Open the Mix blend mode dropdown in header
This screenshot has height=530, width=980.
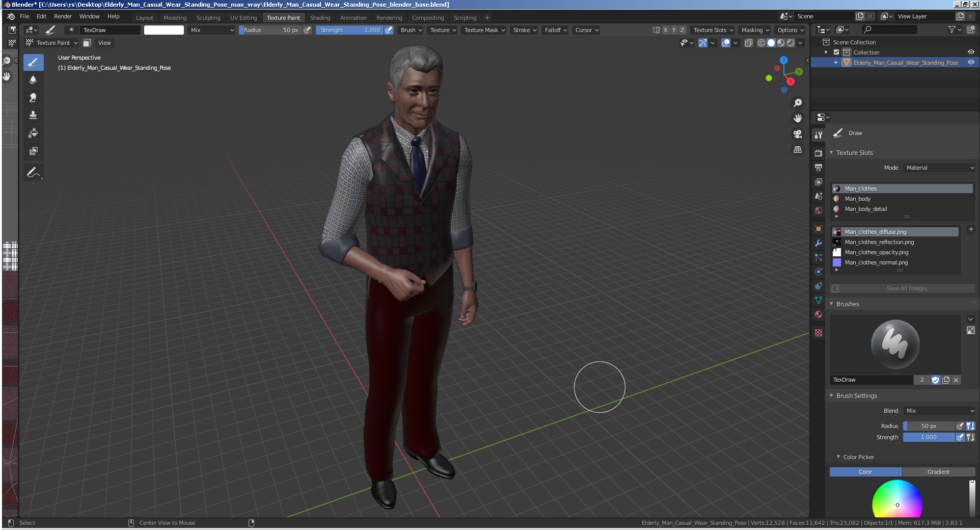pyautogui.click(x=211, y=30)
